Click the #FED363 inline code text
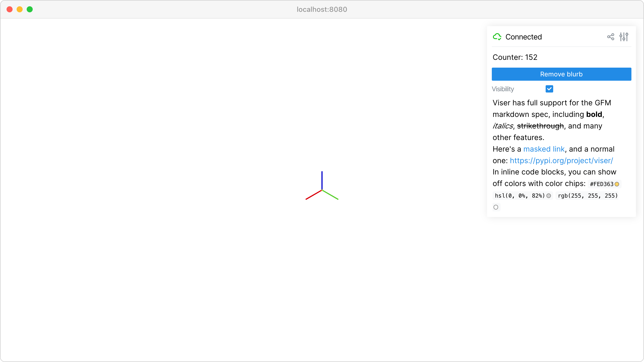This screenshot has height=362, width=644. pyautogui.click(x=601, y=184)
